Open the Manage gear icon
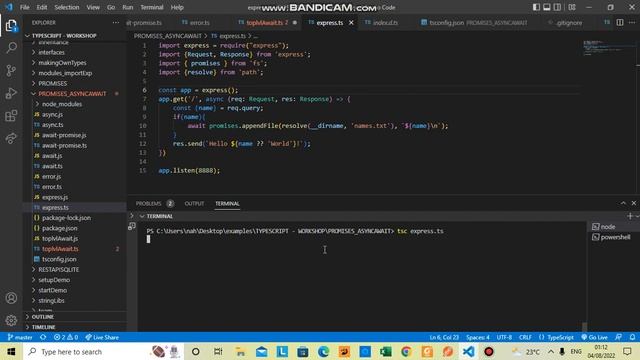 coord(11,320)
